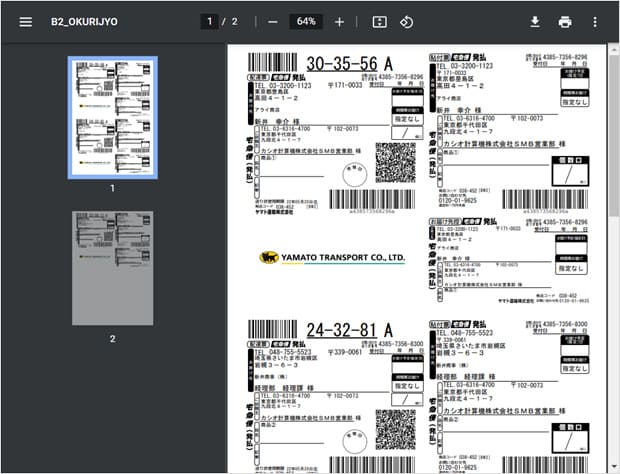The height and width of the screenshot is (474, 620).
Task: Edit the current page number field
Action: point(210,21)
